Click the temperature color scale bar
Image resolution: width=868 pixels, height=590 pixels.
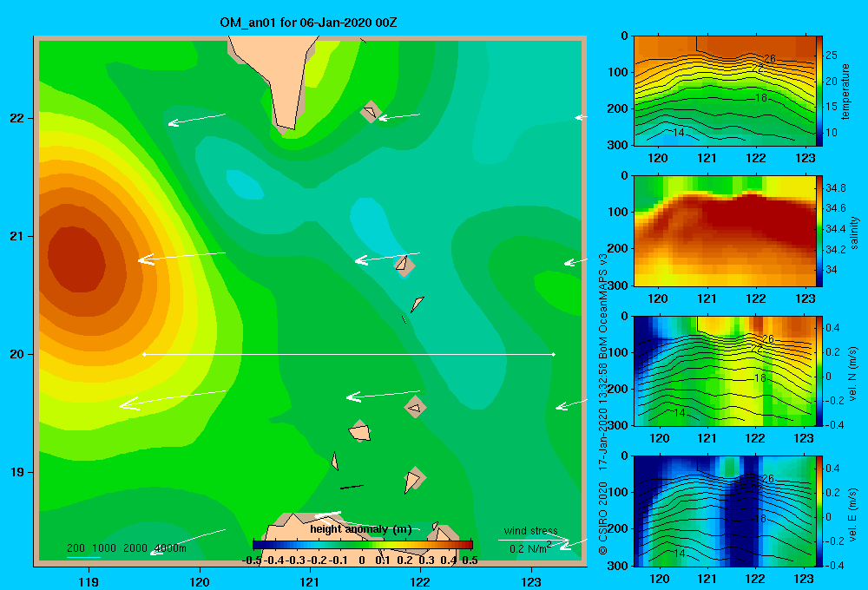tap(819, 91)
